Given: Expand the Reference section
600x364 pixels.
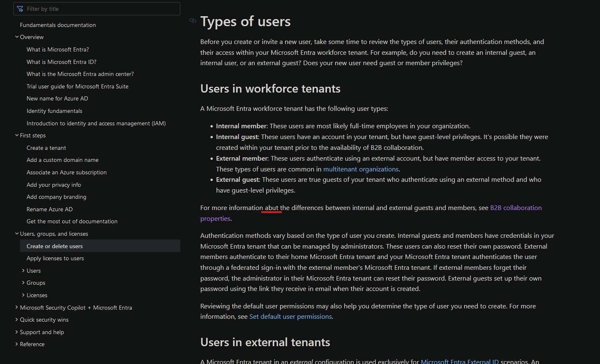Looking at the screenshot, I should [x=17, y=344].
